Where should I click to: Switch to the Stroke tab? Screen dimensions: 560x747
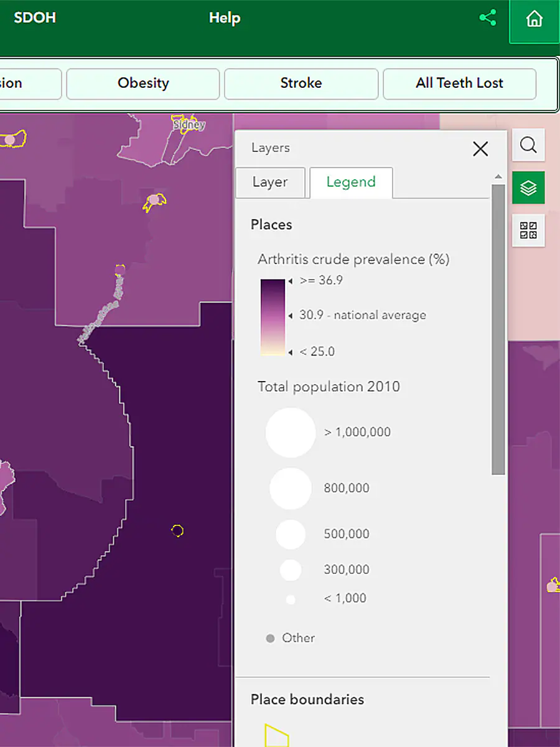coord(301,83)
